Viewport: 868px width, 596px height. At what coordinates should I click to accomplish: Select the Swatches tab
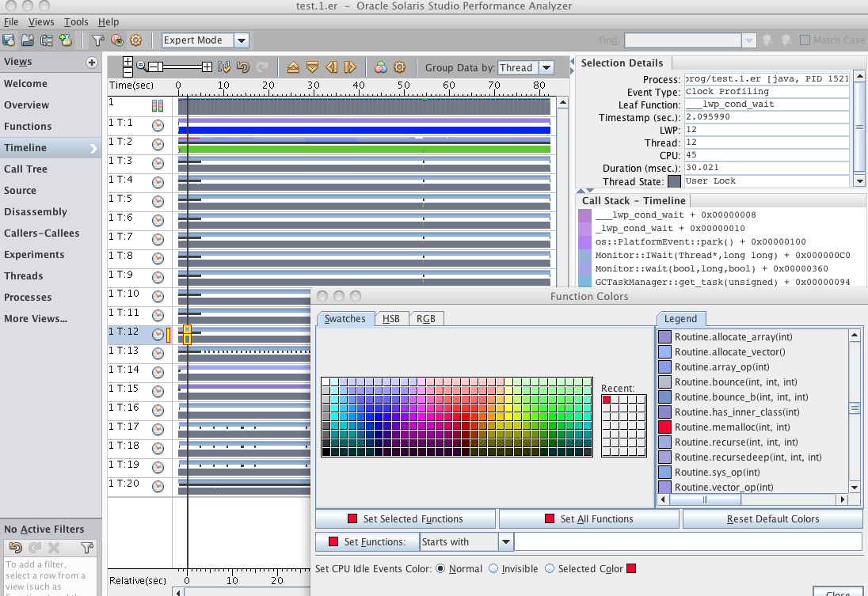tap(345, 319)
